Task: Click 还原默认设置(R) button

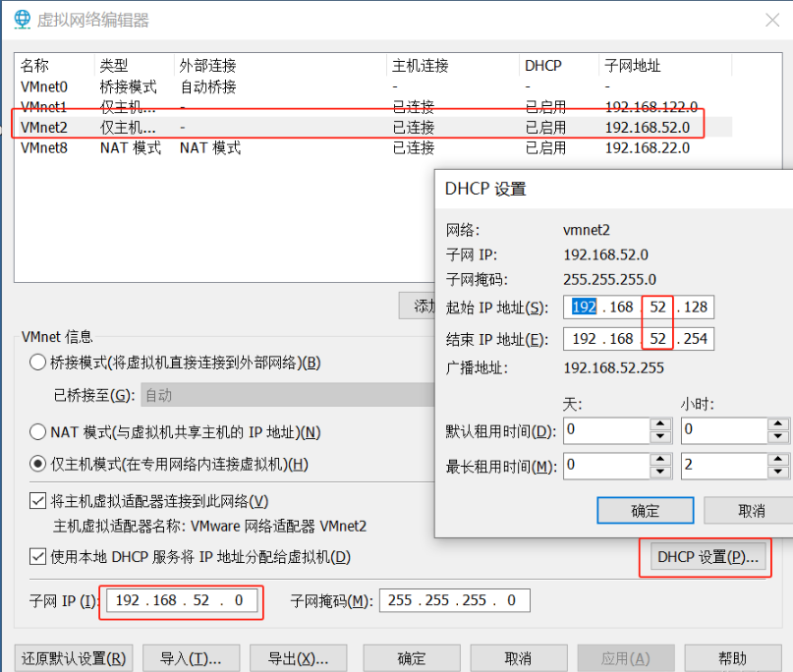Action: coord(74,658)
